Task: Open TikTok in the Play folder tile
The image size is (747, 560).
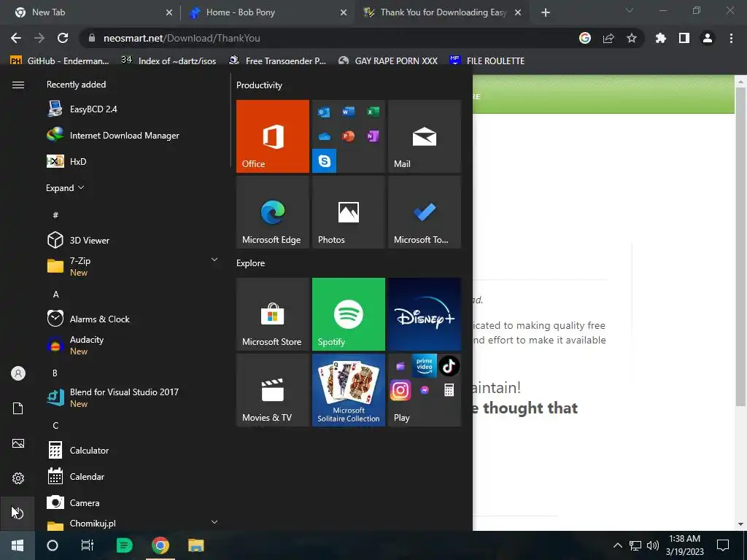Action: click(449, 366)
